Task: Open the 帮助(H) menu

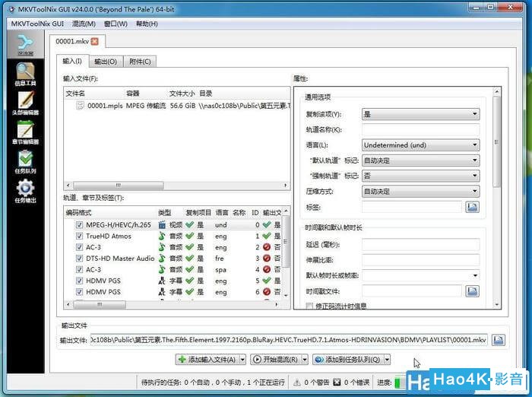Action: point(147,24)
